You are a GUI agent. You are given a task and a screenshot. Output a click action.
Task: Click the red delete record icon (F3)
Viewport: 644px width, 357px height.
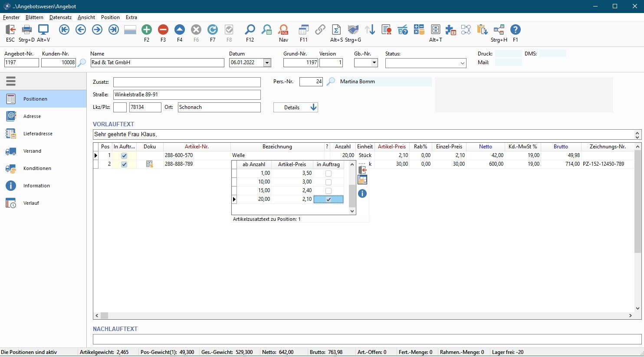[x=163, y=30]
